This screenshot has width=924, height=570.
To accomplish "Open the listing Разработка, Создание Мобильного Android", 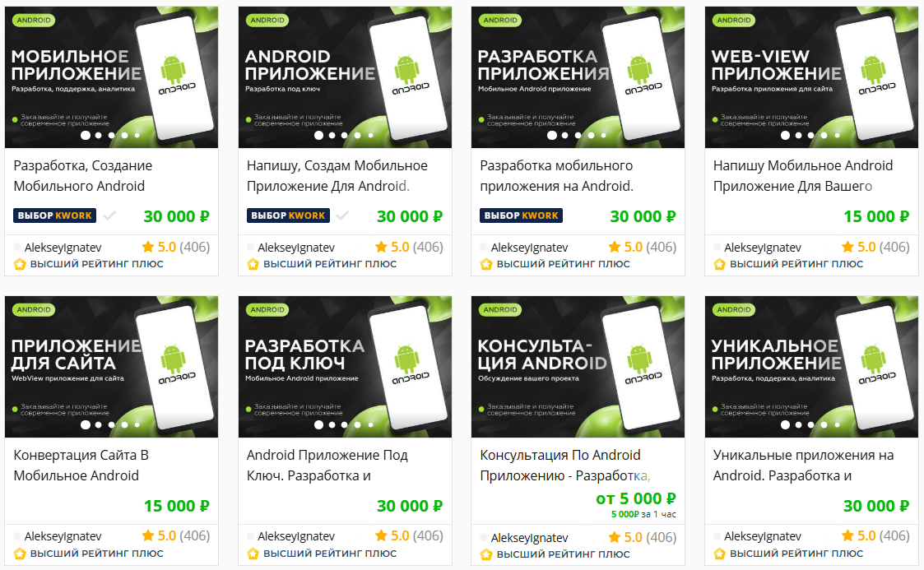I will (x=82, y=175).
